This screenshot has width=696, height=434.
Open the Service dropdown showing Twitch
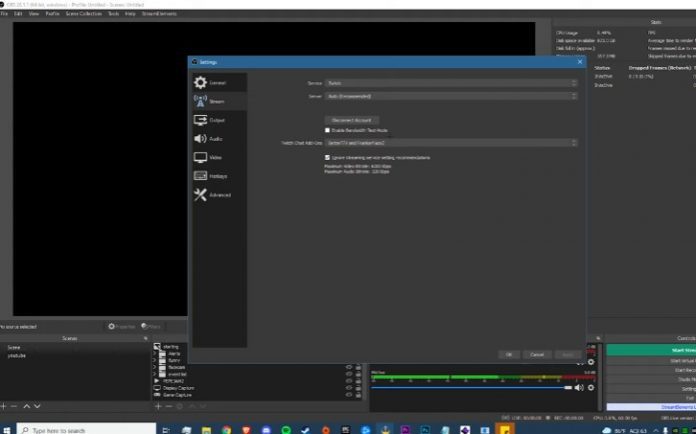pos(451,83)
